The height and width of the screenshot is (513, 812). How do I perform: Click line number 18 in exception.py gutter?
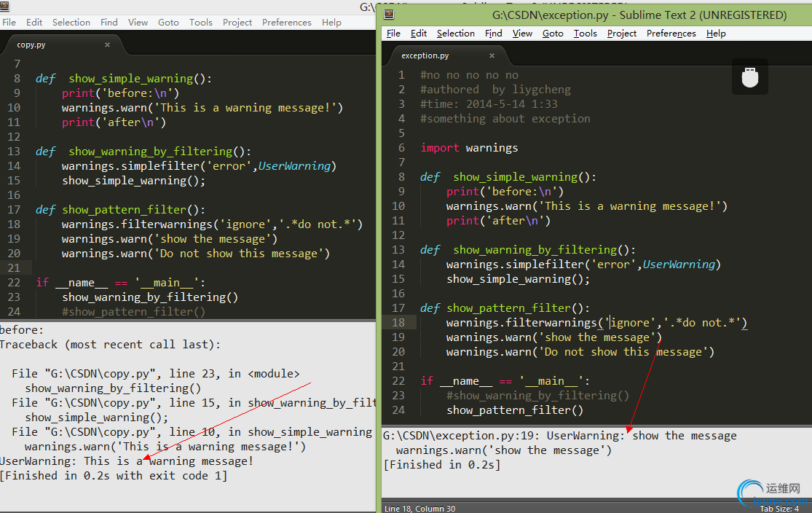(x=398, y=322)
